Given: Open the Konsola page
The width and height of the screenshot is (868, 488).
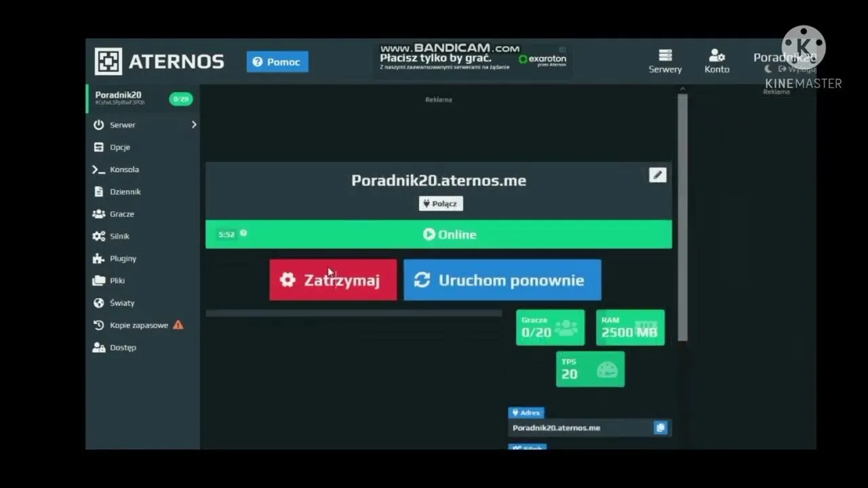Looking at the screenshot, I should pyautogui.click(x=143, y=169).
